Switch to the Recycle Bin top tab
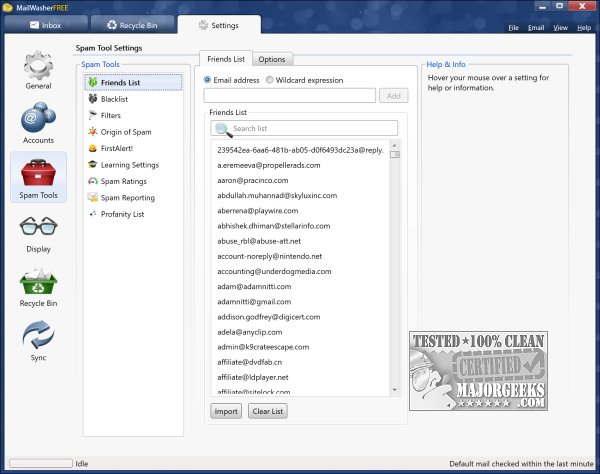This screenshot has height=474, width=600. pos(133,25)
